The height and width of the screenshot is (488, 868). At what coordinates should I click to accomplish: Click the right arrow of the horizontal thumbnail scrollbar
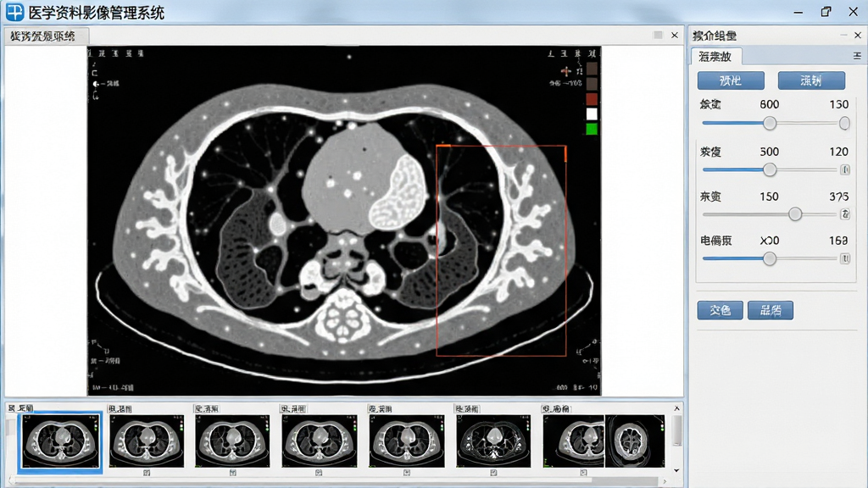[665, 481]
